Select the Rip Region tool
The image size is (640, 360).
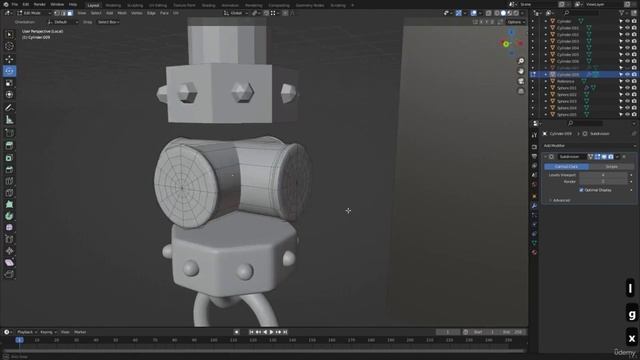[x=9, y=274]
